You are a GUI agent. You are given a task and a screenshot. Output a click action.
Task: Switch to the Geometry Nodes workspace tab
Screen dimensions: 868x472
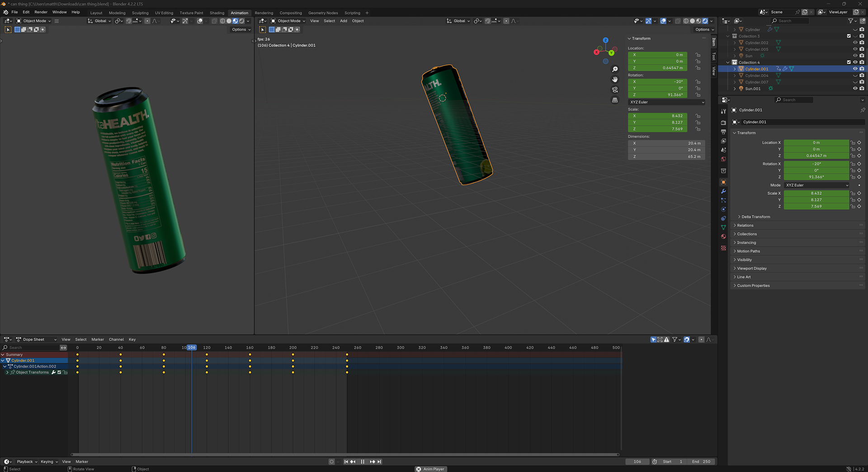click(x=323, y=13)
